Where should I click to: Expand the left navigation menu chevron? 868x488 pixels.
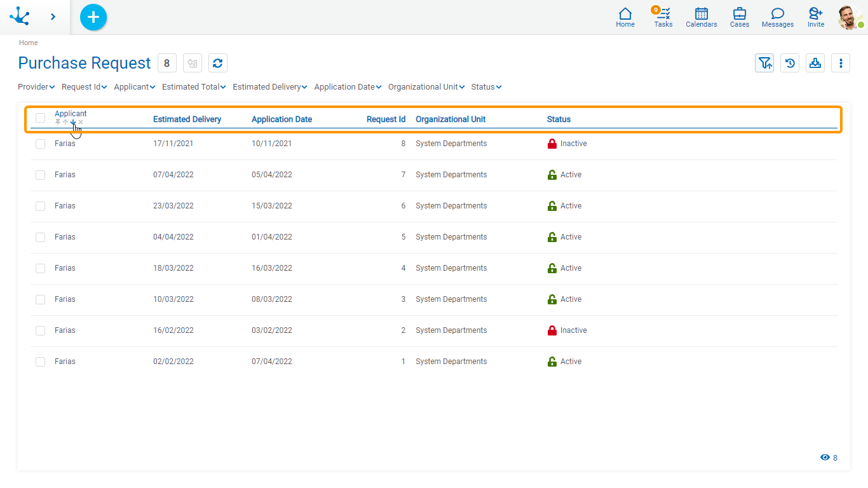click(x=53, y=17)
